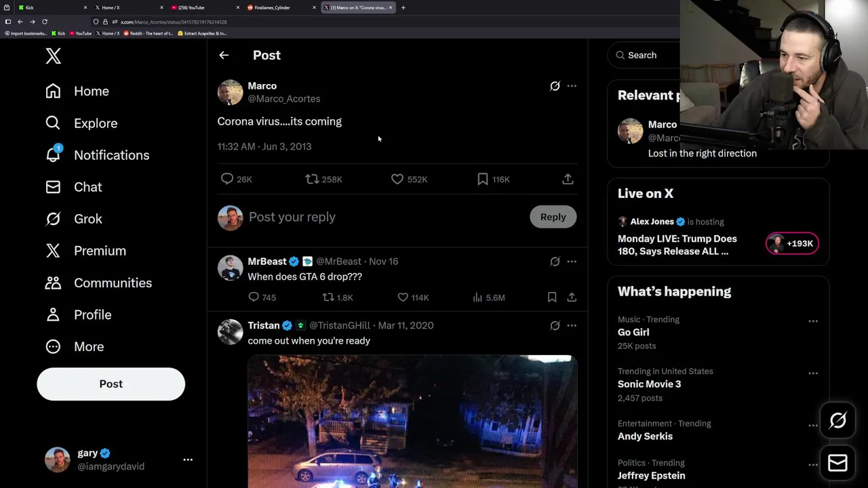Click the repost icon showing 258K
868x488 pixels.
(x=312, y=179)
